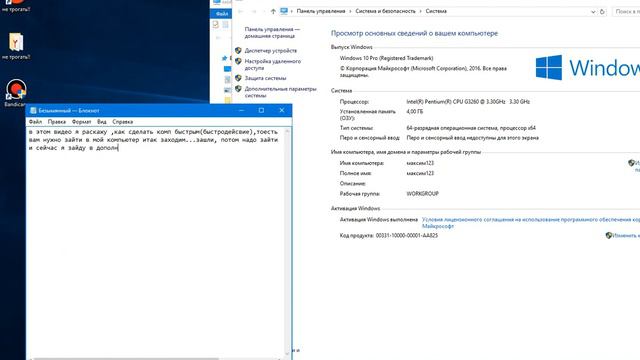Close the Notepad window
Screen dimensions: 640x360
(x=282, y=111)
